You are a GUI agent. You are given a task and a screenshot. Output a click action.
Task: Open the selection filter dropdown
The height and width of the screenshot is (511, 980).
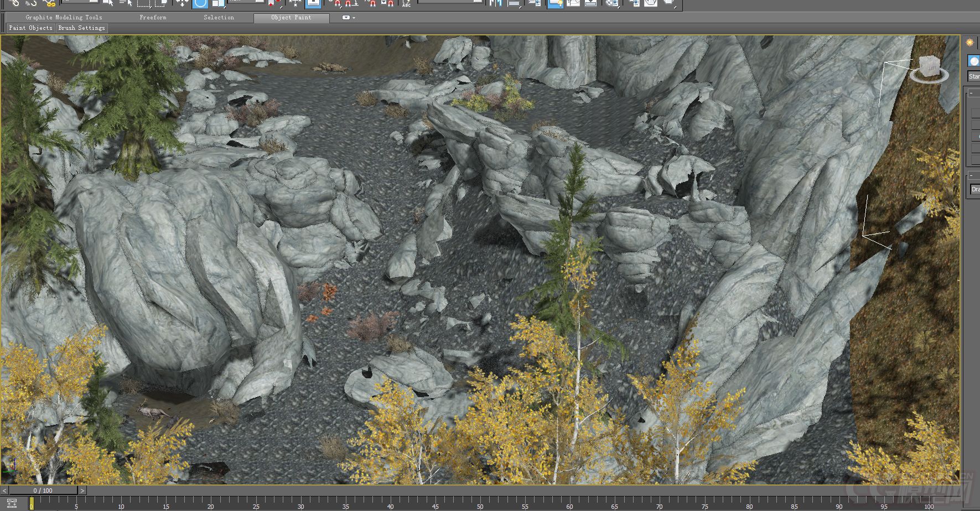point(80,2)
